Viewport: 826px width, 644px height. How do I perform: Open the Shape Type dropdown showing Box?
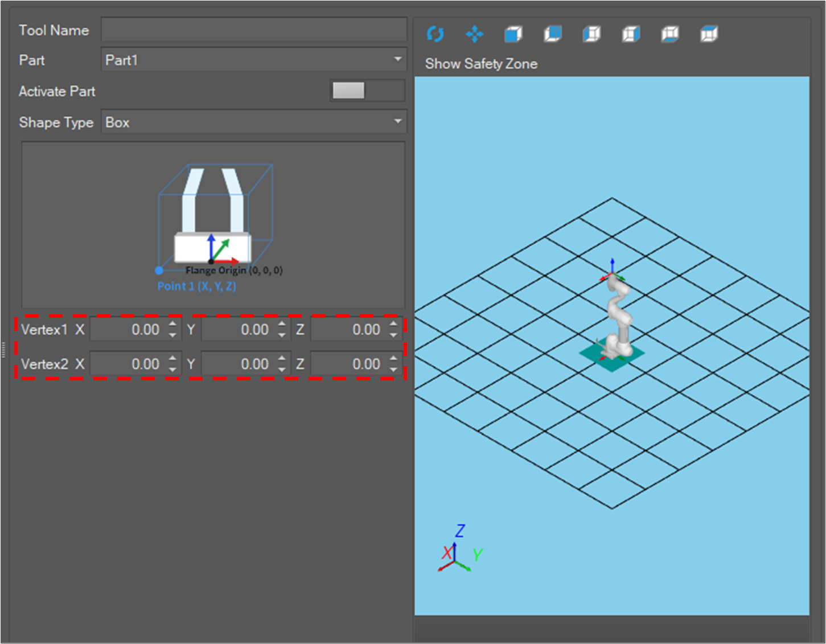[x=254, y=122]
